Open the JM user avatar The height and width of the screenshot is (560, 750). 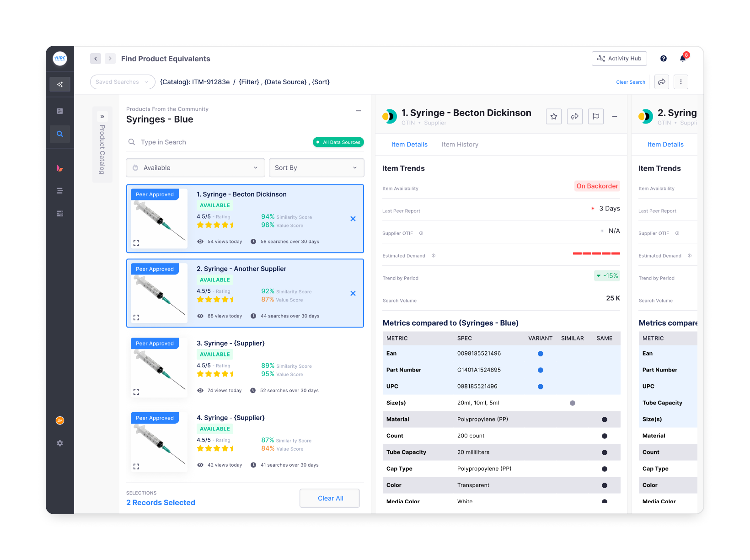tap(60, 420)
